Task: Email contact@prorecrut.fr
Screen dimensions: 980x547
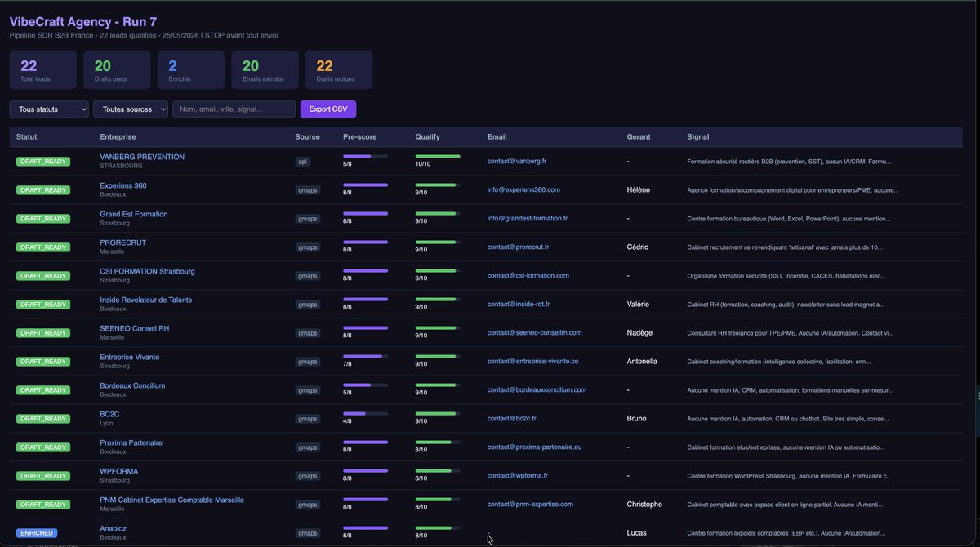Action: (519, 247)
